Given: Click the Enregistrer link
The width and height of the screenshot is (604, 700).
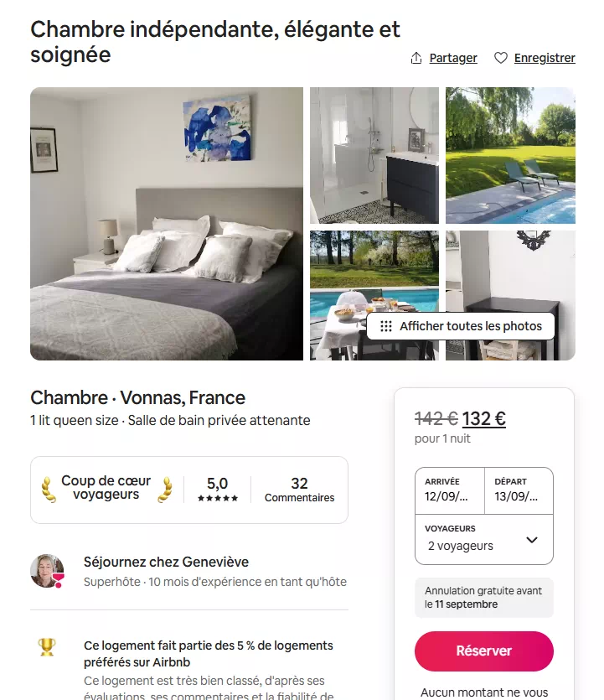Looking at the screenshot, I should 545,58.
